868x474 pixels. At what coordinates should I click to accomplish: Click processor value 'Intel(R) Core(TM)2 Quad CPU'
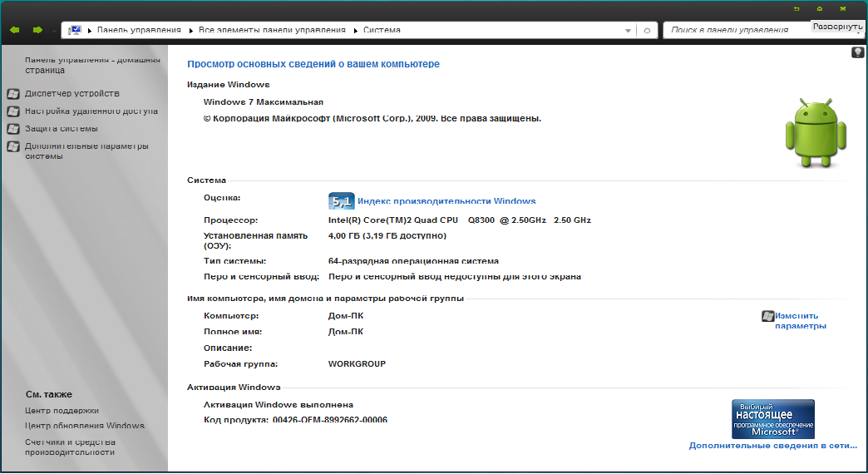point(393,220)
